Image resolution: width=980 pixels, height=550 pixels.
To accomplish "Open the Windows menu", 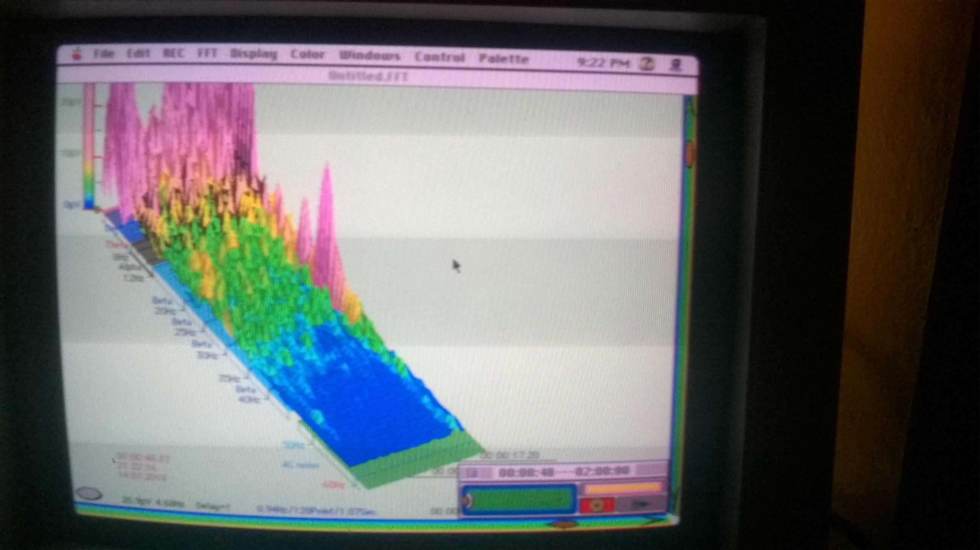I will click(x=370, y=56).
